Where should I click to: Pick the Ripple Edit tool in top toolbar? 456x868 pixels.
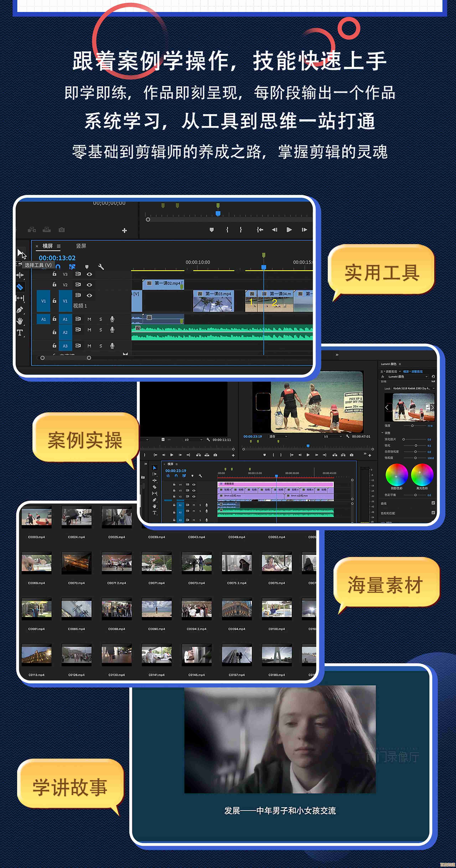tap(20, 275)
